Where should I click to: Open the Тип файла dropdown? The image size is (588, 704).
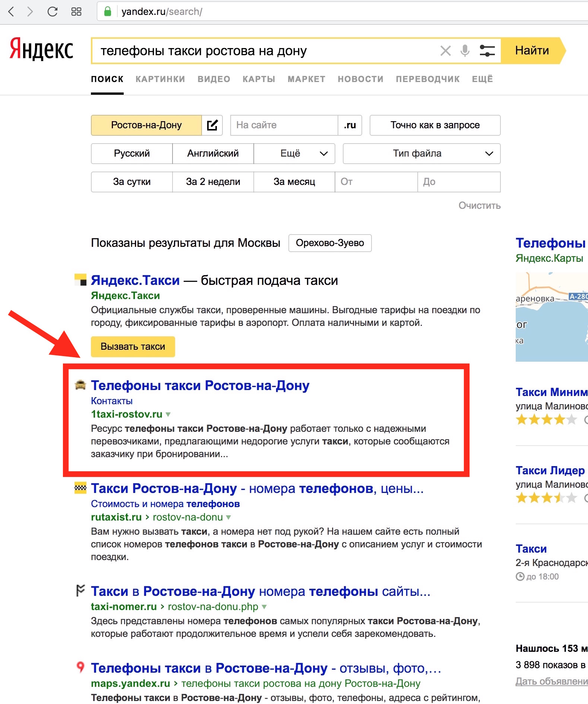point(421,154)
